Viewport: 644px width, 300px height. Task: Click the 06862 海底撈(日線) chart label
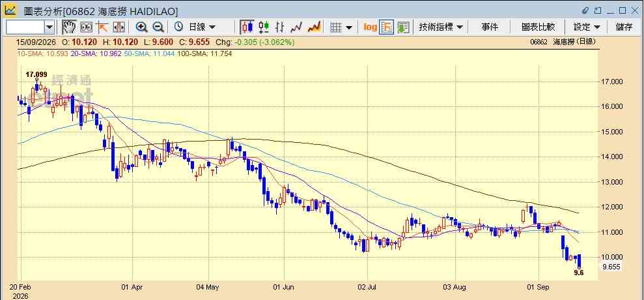tap(563, 42)
